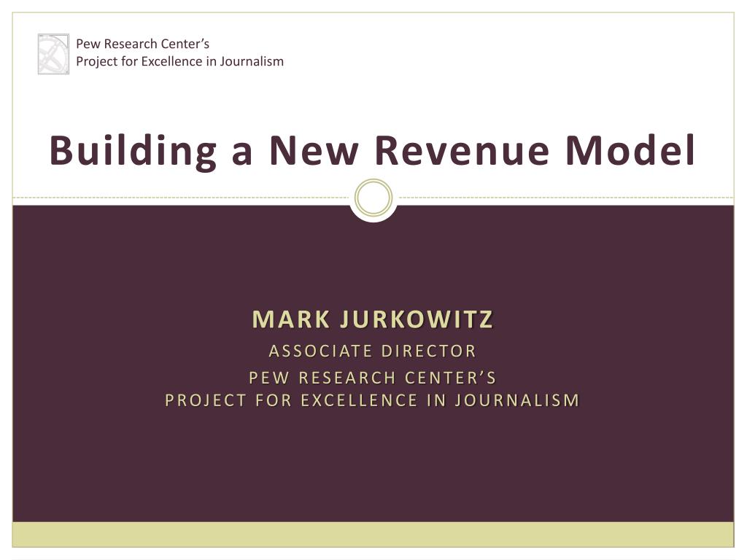Click the 'PEW RESEARCH CENTER'S' subtitle line
The height and width of the screenshot is (560, 747).
pyautogui.click(x=373, y=378)
